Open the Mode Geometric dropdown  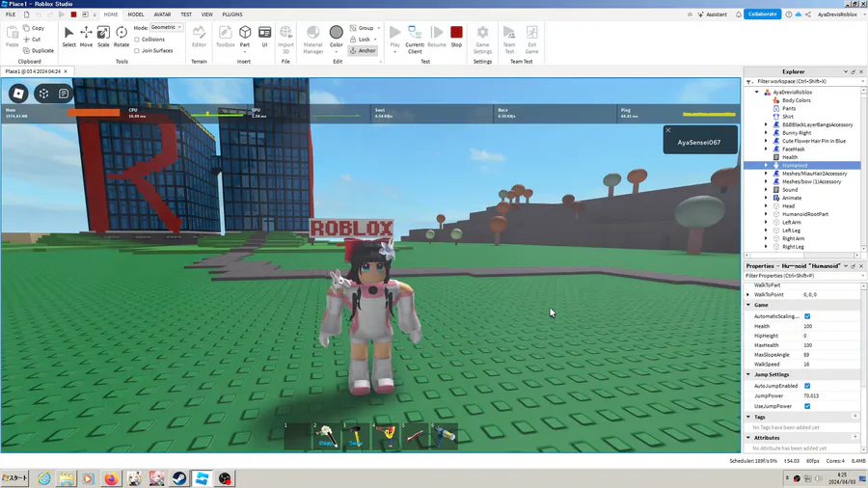[x=166, y=27]
